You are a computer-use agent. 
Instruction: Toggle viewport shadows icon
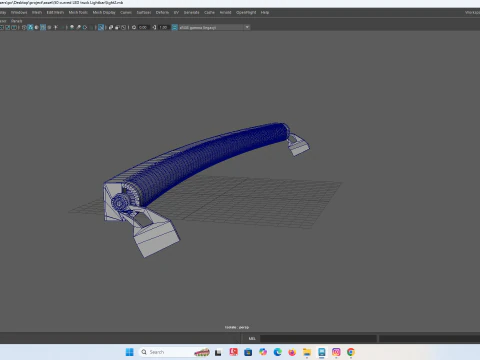coord(62,27)
